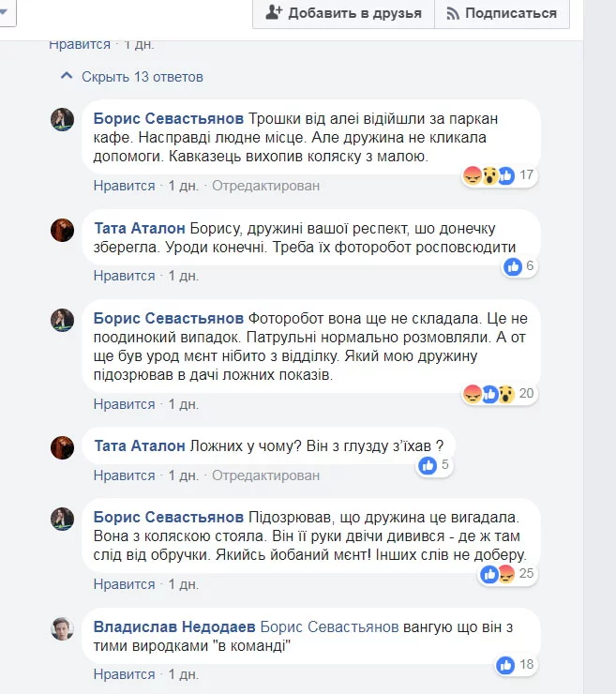
Task: Open the dropdown arrow at top left
Action: (5, 13)
